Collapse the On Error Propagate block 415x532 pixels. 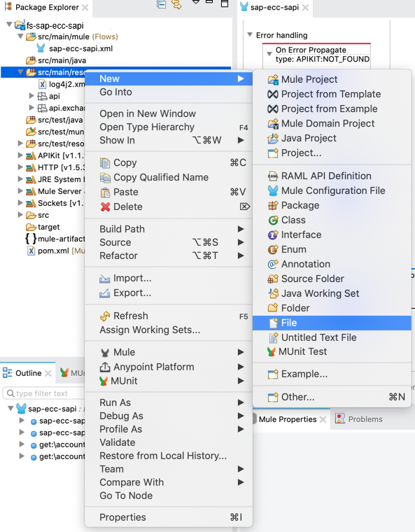269,54
